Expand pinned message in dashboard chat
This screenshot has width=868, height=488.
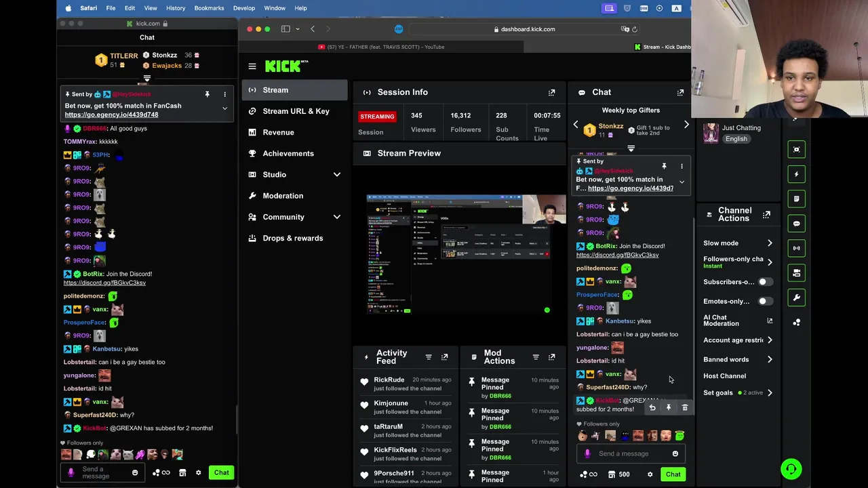point(682,182)
